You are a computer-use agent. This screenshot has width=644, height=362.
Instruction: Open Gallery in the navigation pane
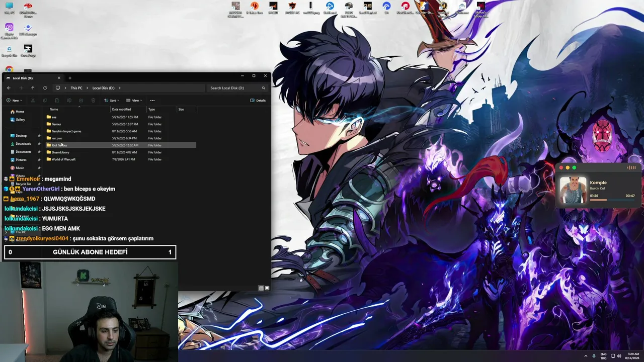18,120
